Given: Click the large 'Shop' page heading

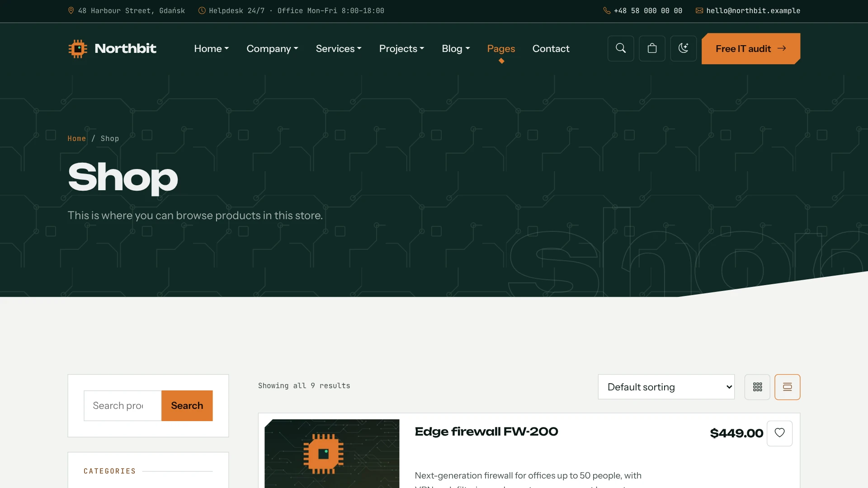Looking at the screenshot, I should pos(123,178).
